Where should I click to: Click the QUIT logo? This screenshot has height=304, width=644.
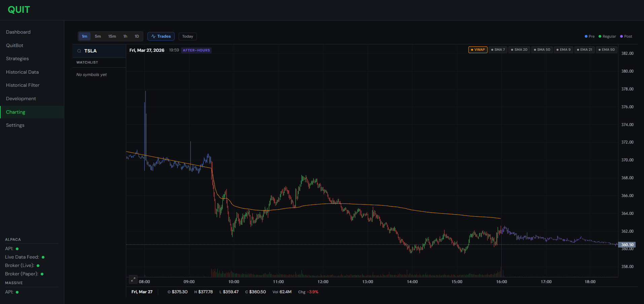coord(19,9)
